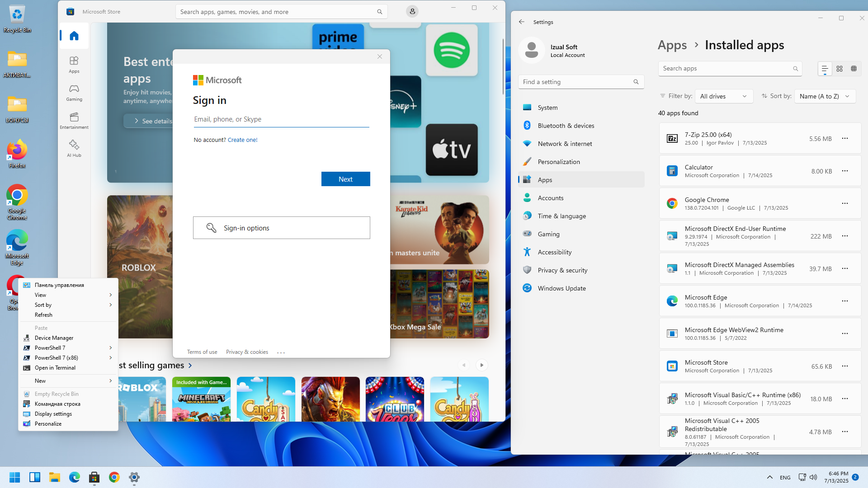868x488 pixels.
Task: Show hidden system tray icons chevron
Action: pyautogui.click(x=769, y=477)
